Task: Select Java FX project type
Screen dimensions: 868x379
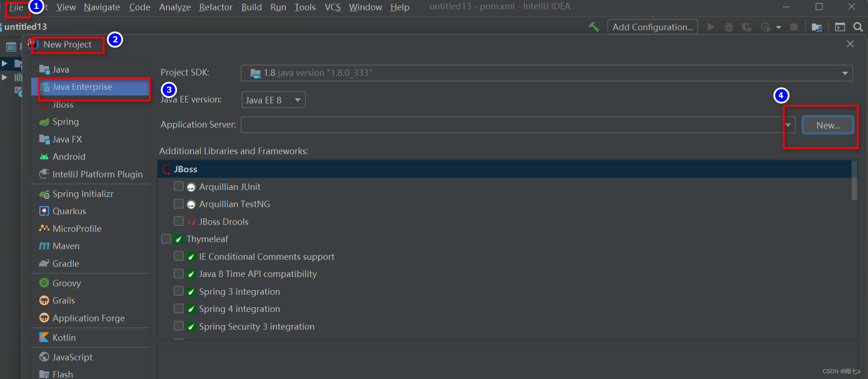Action: click(90, 139)
